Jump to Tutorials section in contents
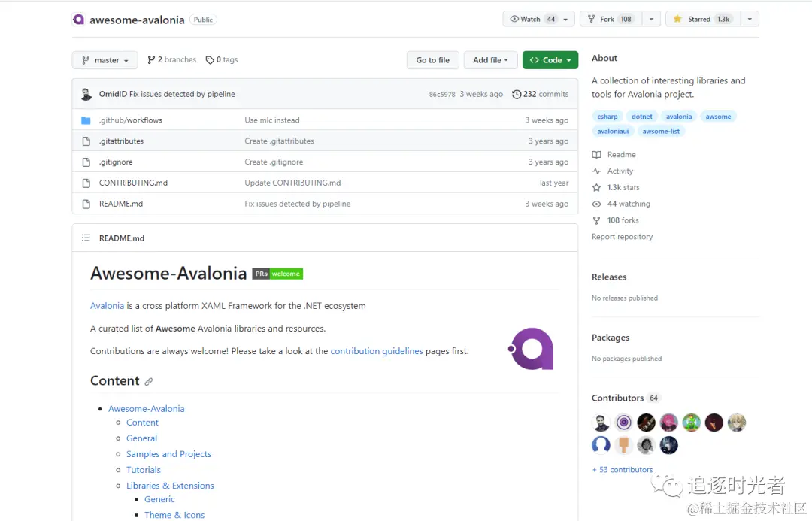 pyautogui.click(x=144, y=470)
